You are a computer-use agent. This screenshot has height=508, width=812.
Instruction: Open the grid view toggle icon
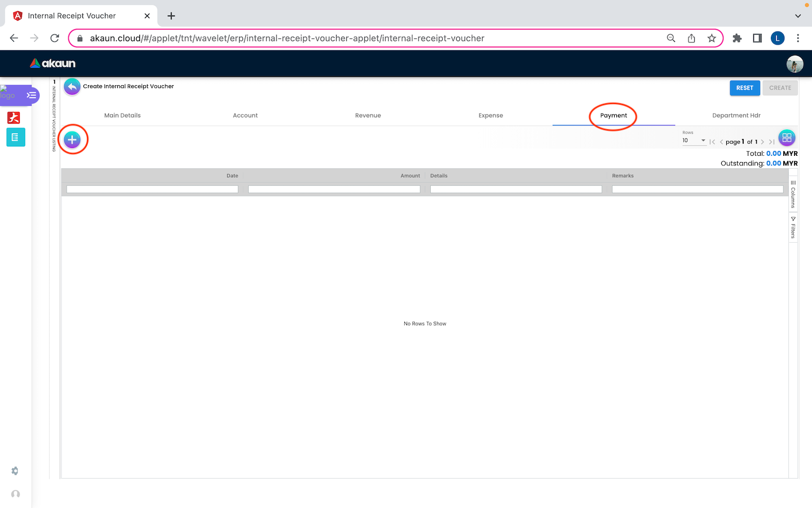coord(787,138)
